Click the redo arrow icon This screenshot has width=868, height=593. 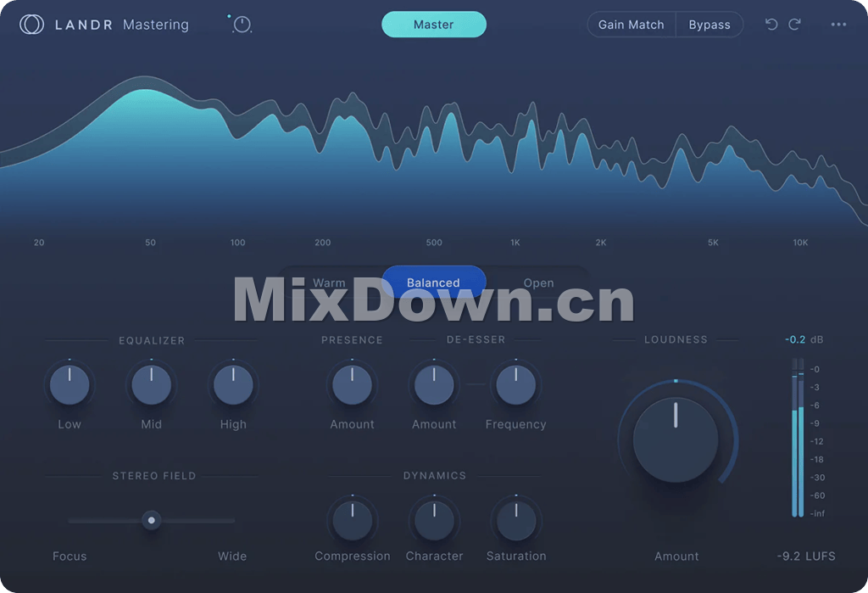click(x=795, y=25)
